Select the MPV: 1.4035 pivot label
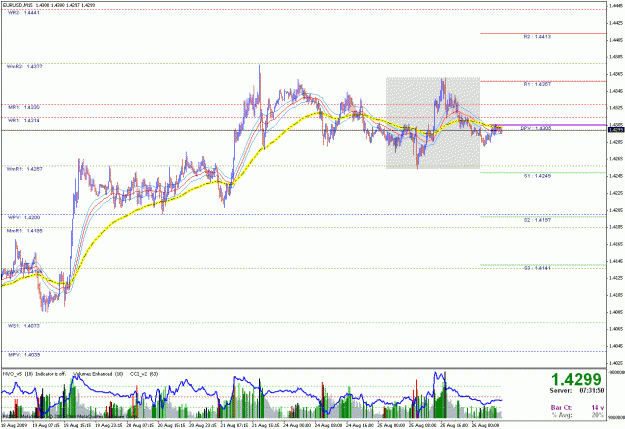625x429 pixels. tap(24, 355)
